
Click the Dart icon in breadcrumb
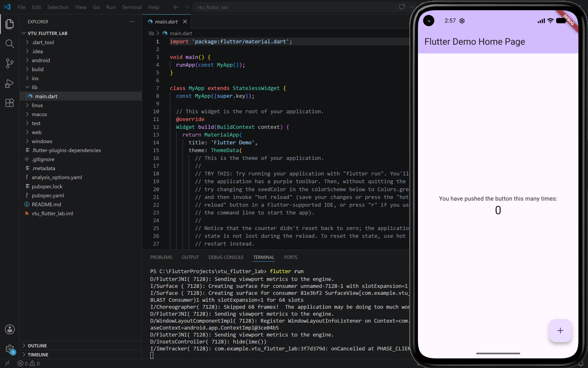coord(165,33)
